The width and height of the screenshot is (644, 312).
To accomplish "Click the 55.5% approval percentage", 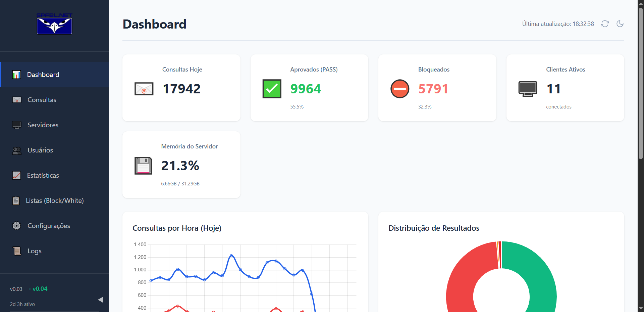I will pos(297,107).
